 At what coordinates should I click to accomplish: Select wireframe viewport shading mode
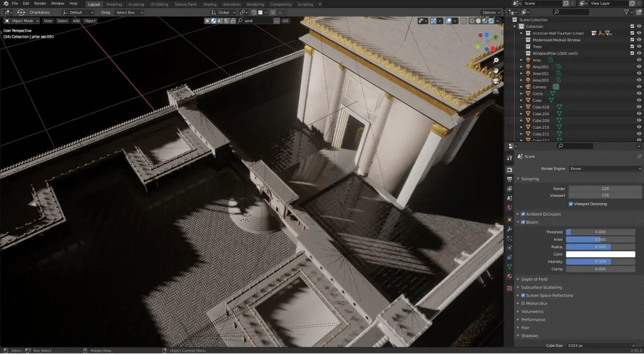pos(472,20)
